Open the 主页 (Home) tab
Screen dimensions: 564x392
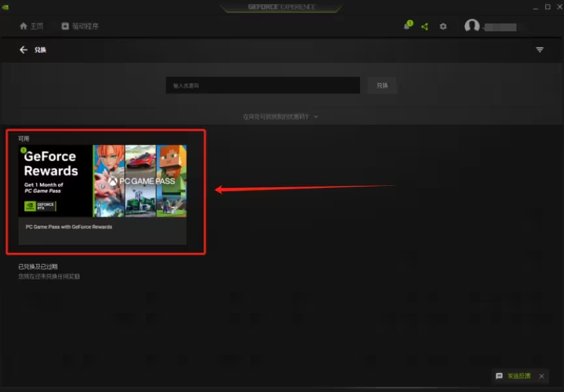31,26
